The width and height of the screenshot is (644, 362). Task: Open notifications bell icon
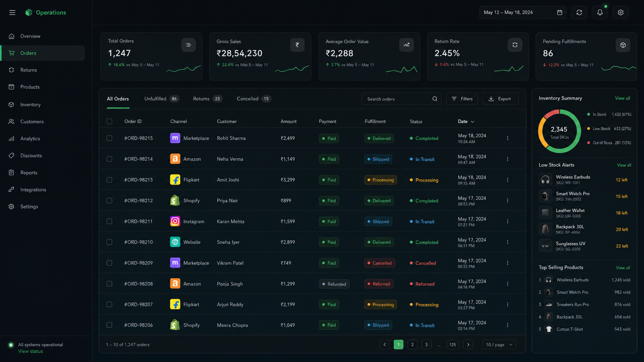[x=600, y=13]
